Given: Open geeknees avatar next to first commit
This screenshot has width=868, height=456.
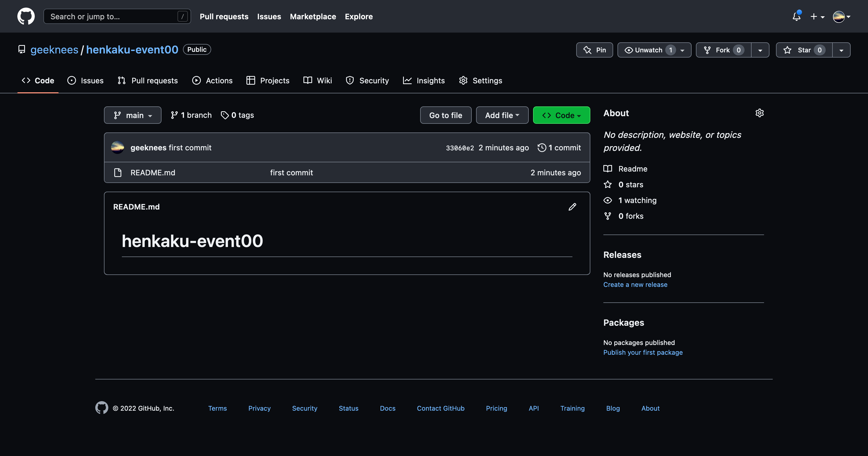Looking at the screenshot, I should (117, 147).
